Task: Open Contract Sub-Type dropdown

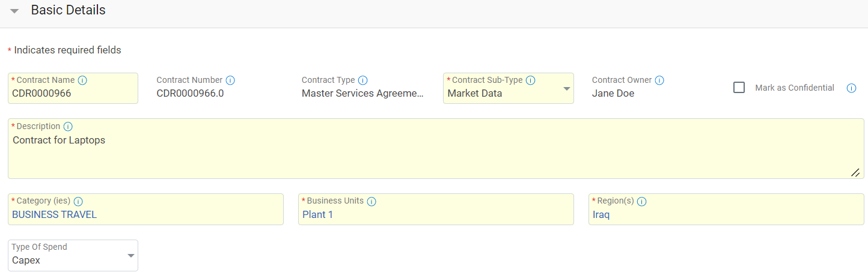Action: [x=566, y=89]
